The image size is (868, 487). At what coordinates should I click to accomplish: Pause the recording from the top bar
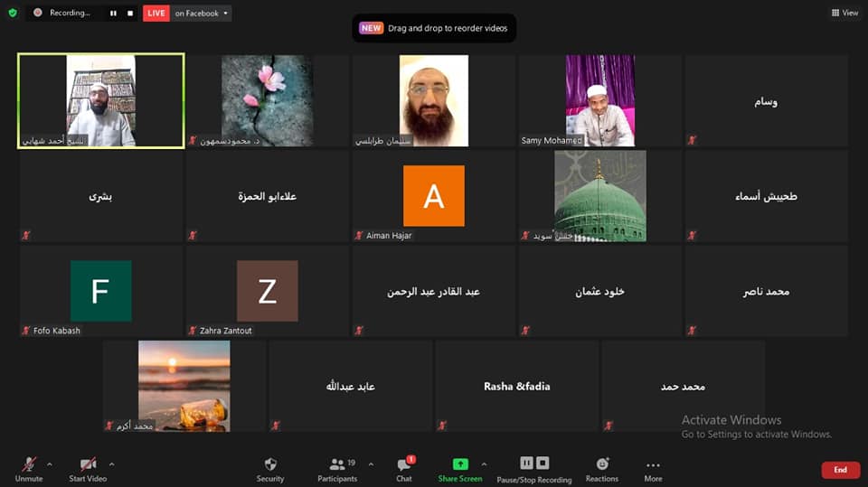point(113,14)
